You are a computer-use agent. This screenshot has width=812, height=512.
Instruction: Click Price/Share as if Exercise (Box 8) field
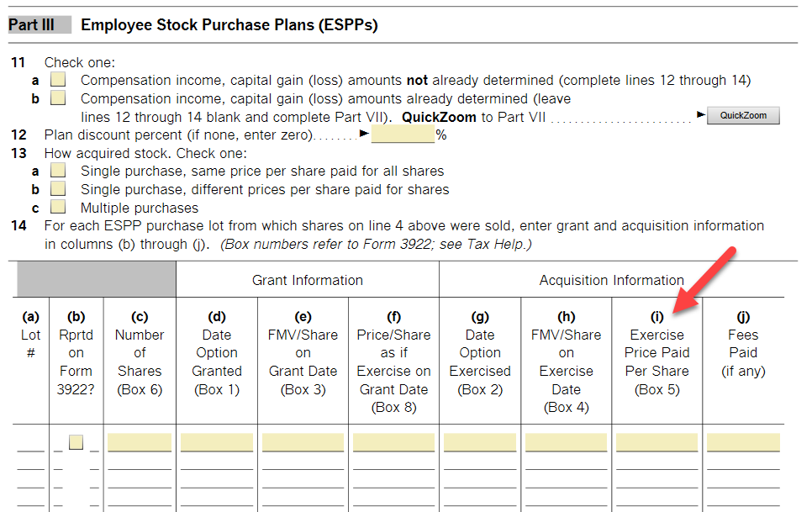(393, 442)
